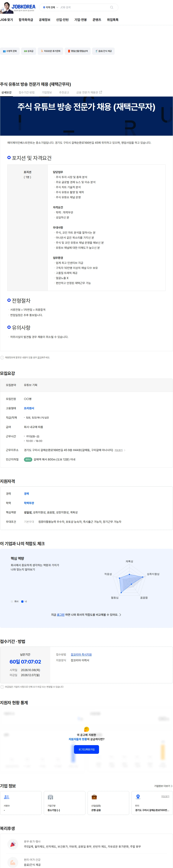Click the 산업(업종) briefcase icon
Image resolution: width=173 pixels, height=868 pixels.
coord(94,797)
